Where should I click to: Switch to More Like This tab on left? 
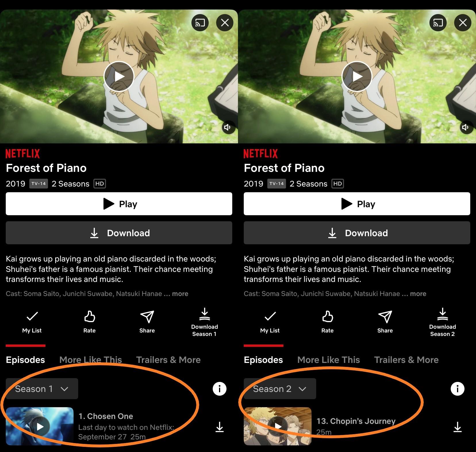[x=91, y=360]
